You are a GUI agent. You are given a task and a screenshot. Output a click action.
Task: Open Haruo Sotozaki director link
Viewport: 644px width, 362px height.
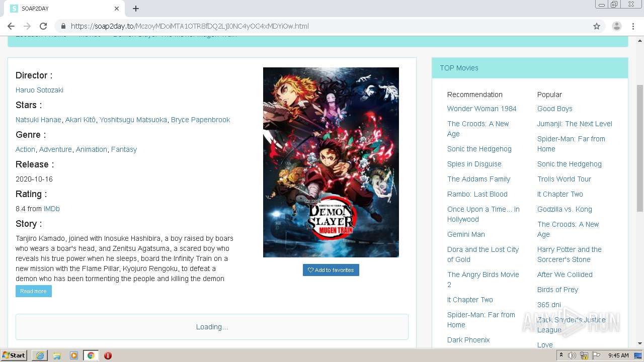pos(39,90)
